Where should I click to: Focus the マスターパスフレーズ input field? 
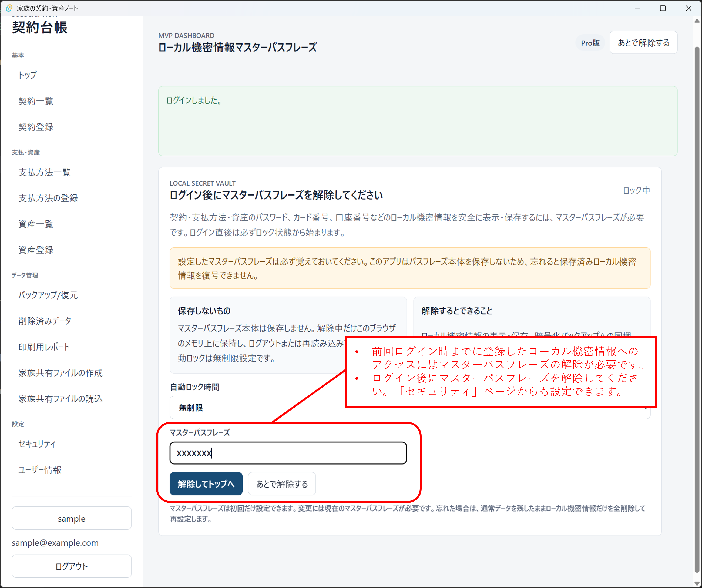(288, 453)
